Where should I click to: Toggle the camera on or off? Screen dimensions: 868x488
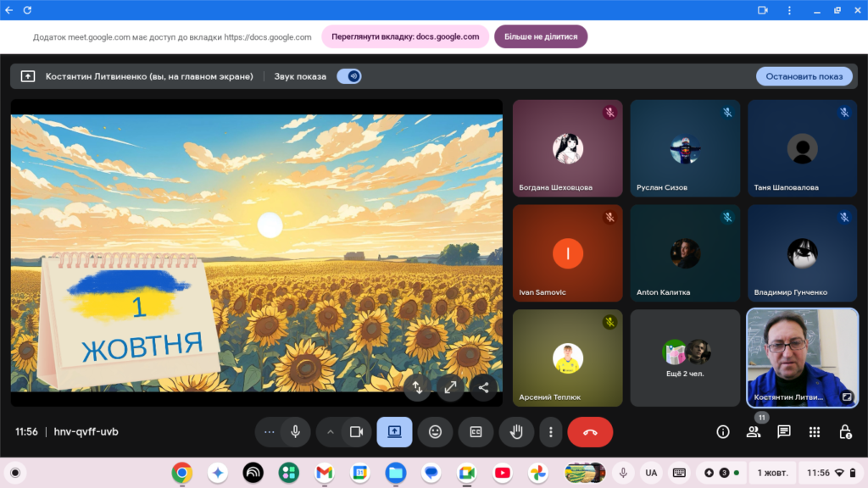pos(356,432)
